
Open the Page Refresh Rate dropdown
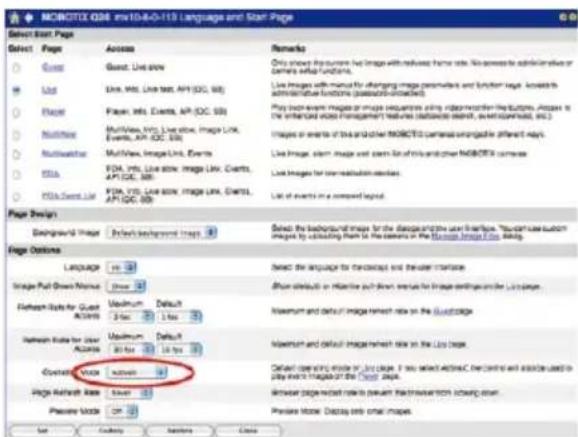tap(129, 393)
